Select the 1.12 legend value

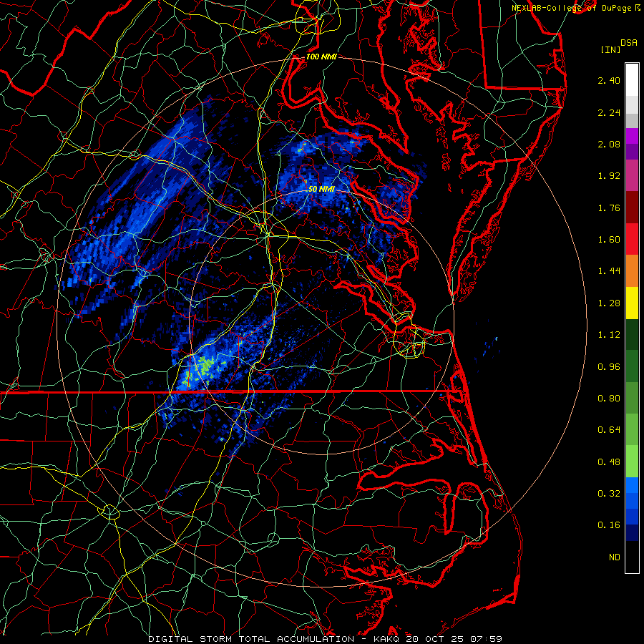point(609,335)
